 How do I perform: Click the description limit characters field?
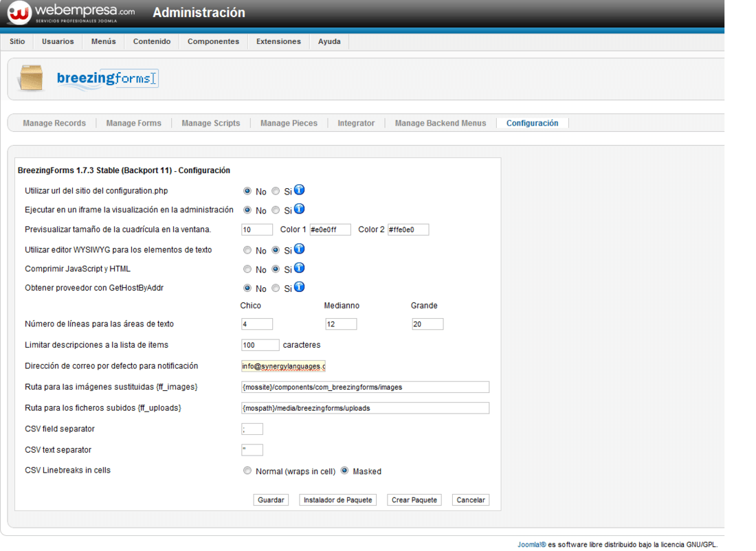pos(260,345)
